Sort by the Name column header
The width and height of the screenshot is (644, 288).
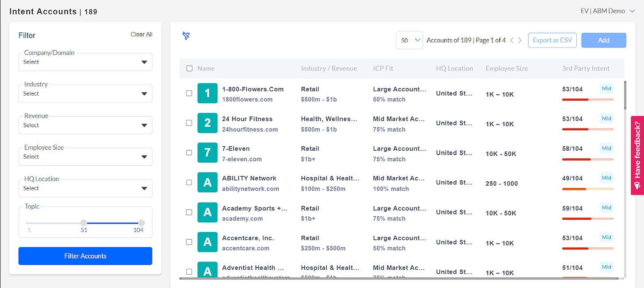pyautogui.click(x=206, y=68)
